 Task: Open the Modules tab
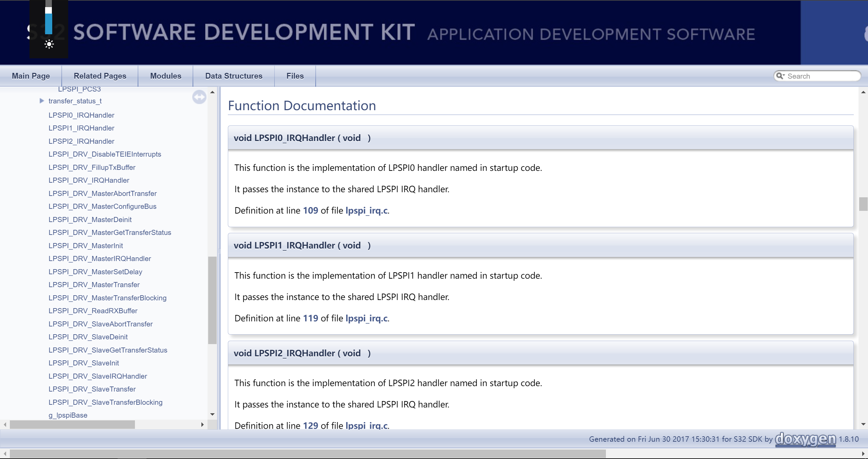tap(165, 76)
